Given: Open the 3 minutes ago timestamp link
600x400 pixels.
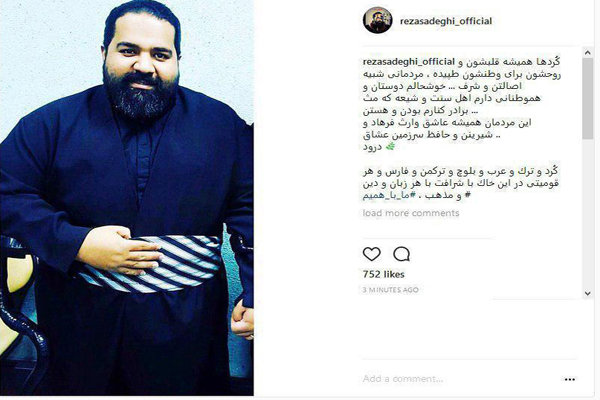Looking at the screenshot, I should [391, 290].
